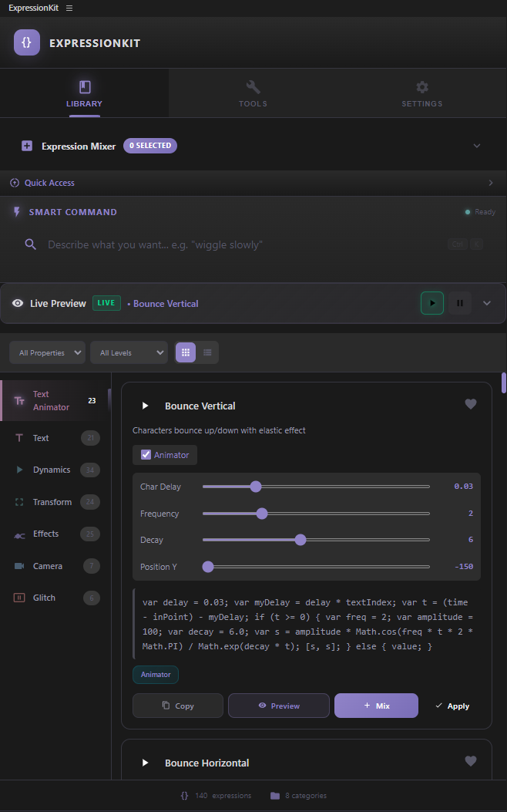This screenshot has height=812, width=507.
Task: Uncheck the Animator checkbox
Action: click(x=146, y=455)
